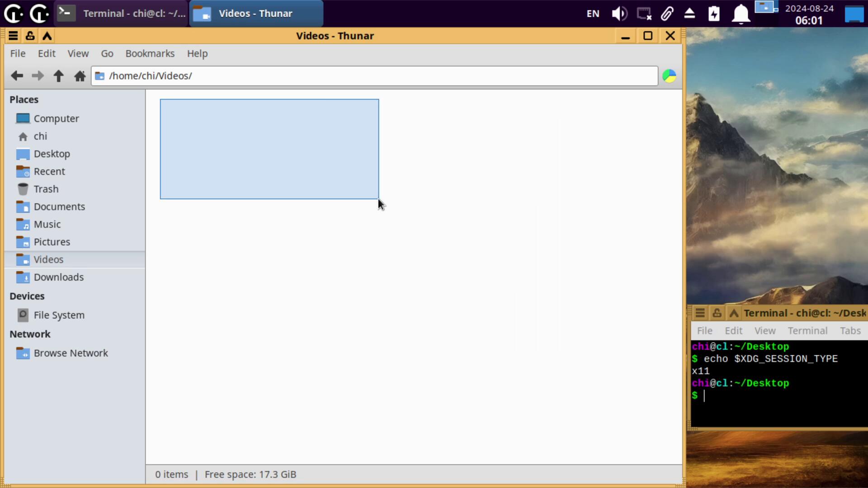Switch the EN keyboard layout indicator

[x=593, y=14]
